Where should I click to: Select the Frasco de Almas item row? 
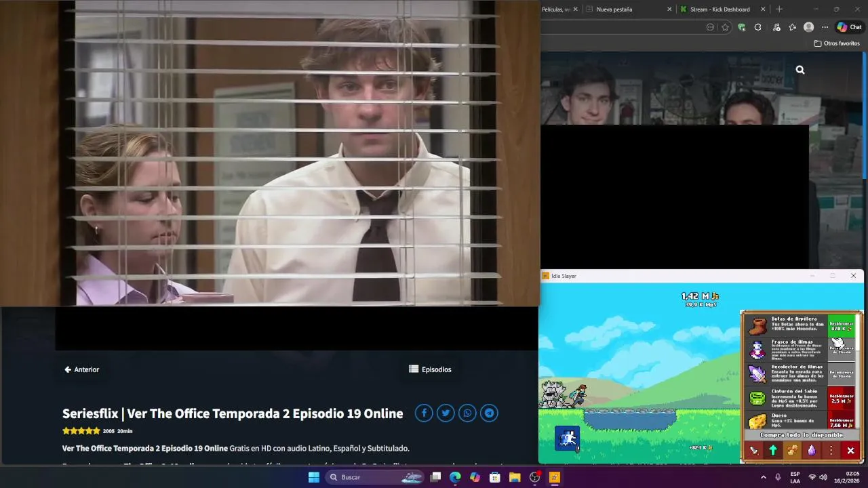pyautogui.click(x=801, y=349)
